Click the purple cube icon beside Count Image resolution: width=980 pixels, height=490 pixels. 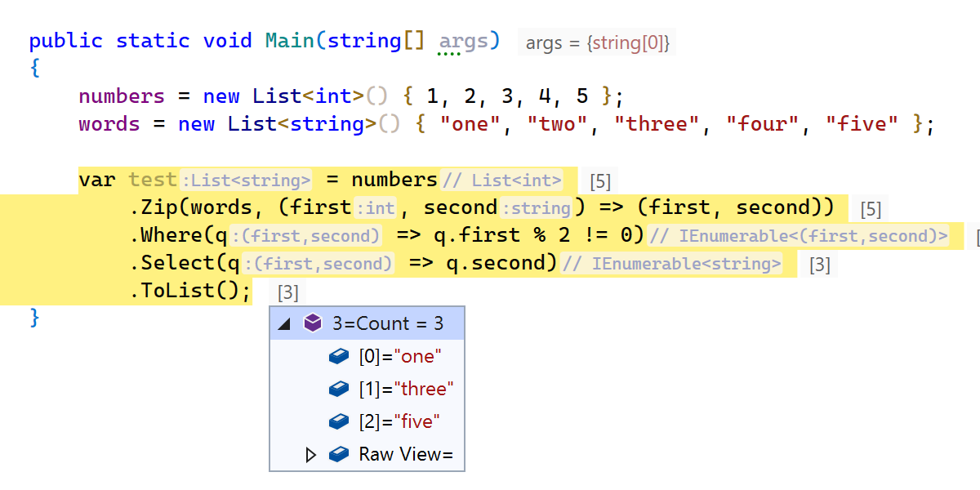pyautogui.click(x=312, y=323)
